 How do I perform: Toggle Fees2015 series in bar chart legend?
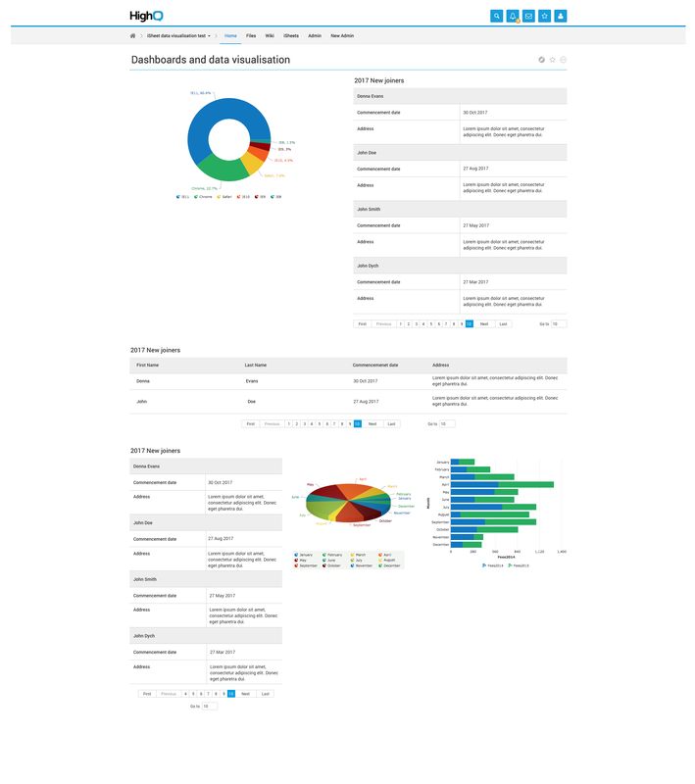coord(519,565)
